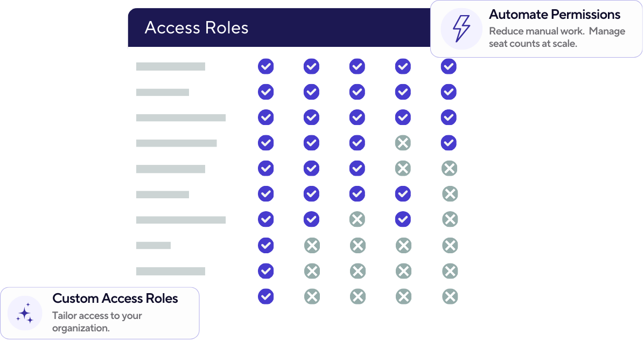Toggle the fourth-column checkmark in the seventh row
Screen dimensions: 644x340
pyautogui.click(x=403, y=219)
